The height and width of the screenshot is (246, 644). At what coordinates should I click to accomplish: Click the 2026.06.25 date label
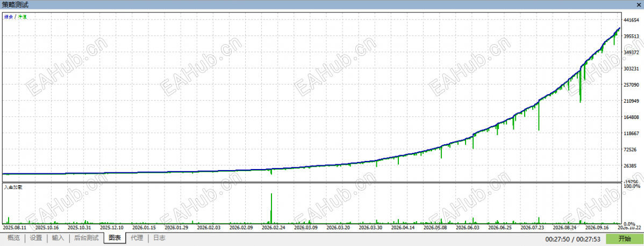click(500, 227)
